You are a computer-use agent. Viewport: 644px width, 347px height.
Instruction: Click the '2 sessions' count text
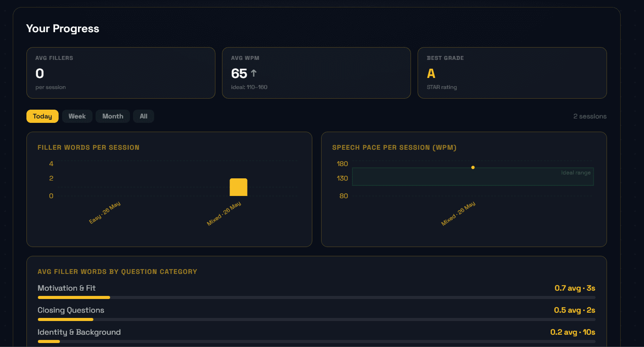590,116
